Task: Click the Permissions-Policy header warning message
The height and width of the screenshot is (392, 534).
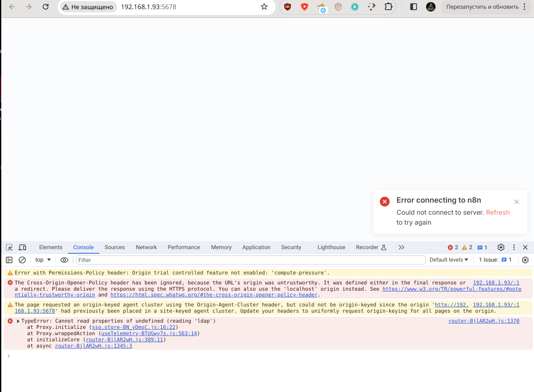Action: click(x=172, y=273)
